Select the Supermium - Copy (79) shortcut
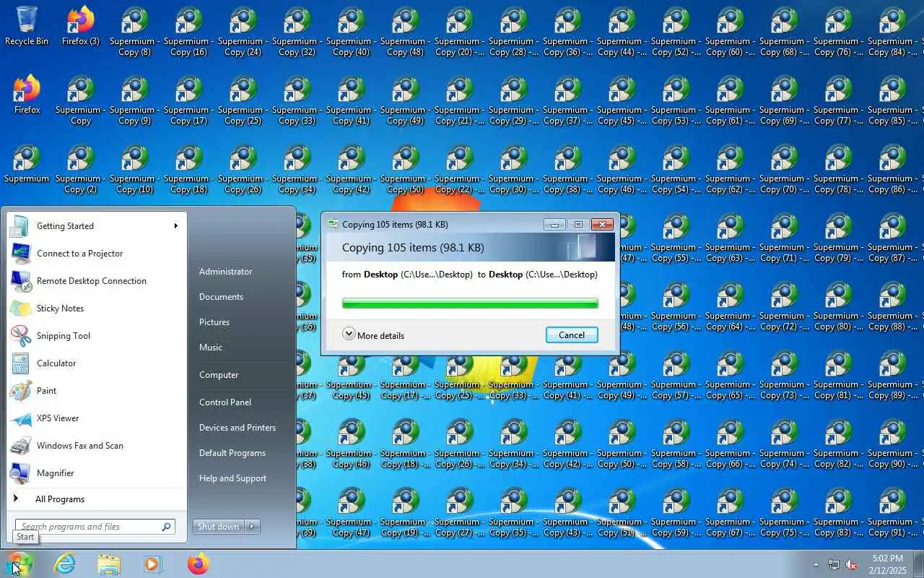924x578 pixels. [838, 238]
